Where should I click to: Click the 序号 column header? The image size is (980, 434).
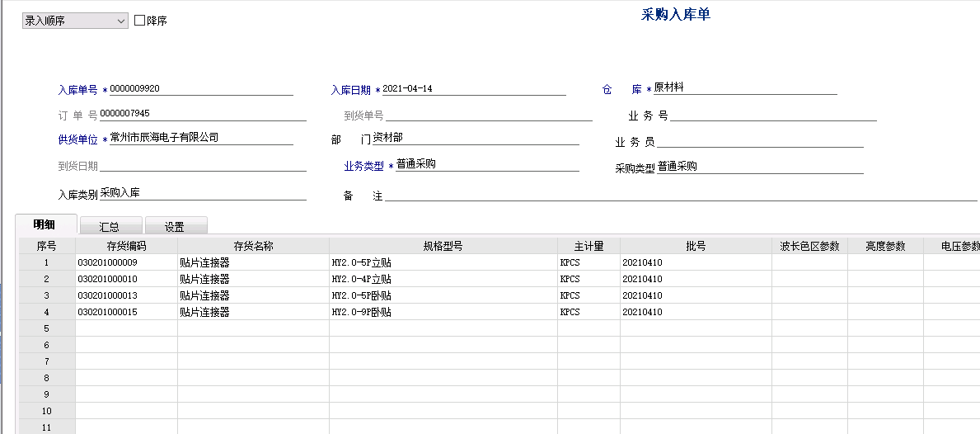(x=47, y=246)
